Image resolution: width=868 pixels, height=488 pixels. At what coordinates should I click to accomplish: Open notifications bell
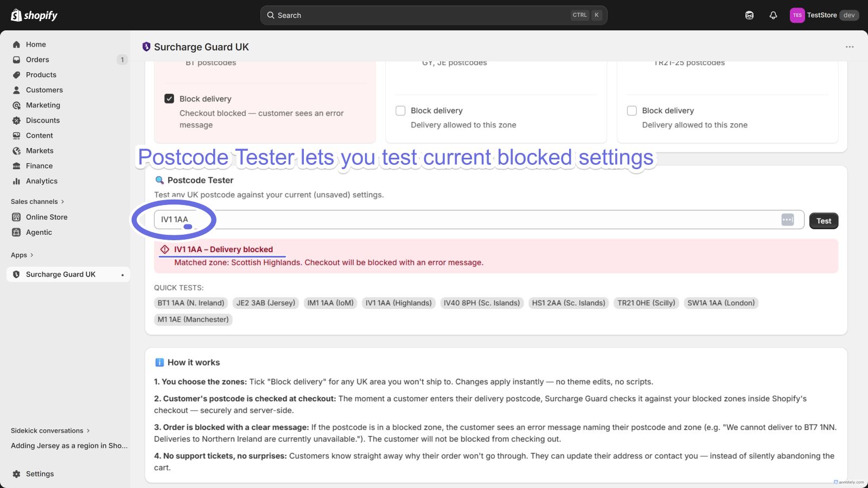(773, 15)
